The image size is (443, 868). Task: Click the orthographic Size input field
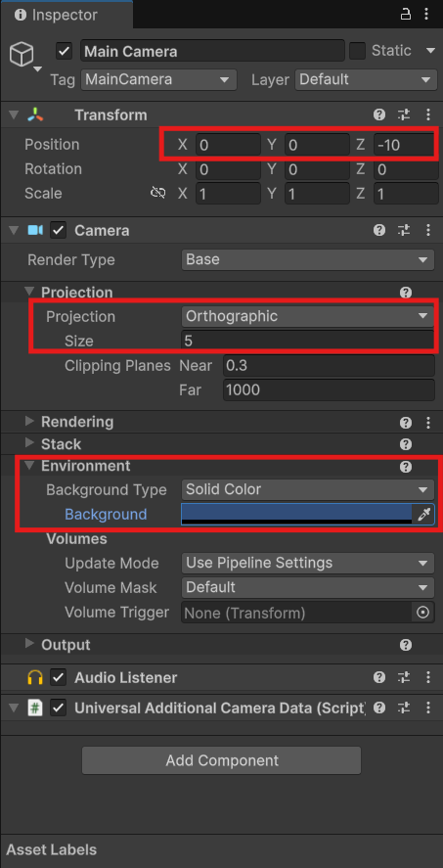(x=307, y=341)
